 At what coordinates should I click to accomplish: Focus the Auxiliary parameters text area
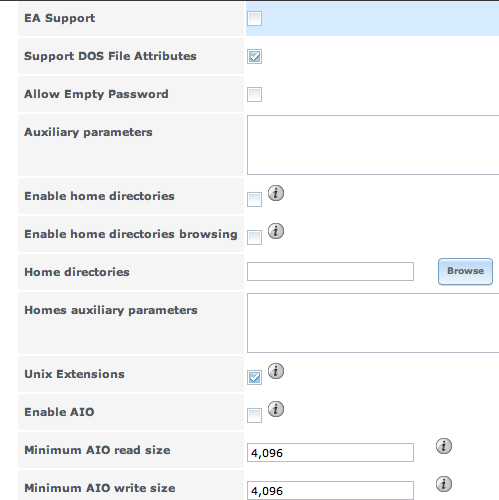373,145
